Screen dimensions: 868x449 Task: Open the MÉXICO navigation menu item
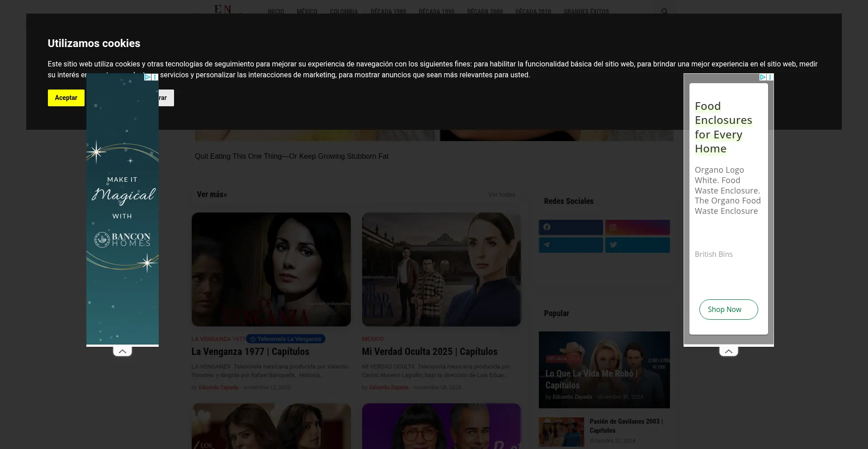[307, 11]
